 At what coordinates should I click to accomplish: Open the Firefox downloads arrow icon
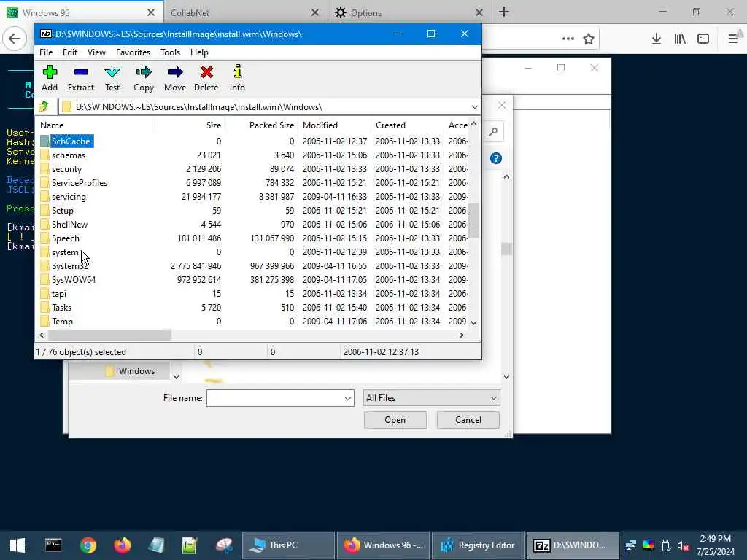(x=657, y=39)
